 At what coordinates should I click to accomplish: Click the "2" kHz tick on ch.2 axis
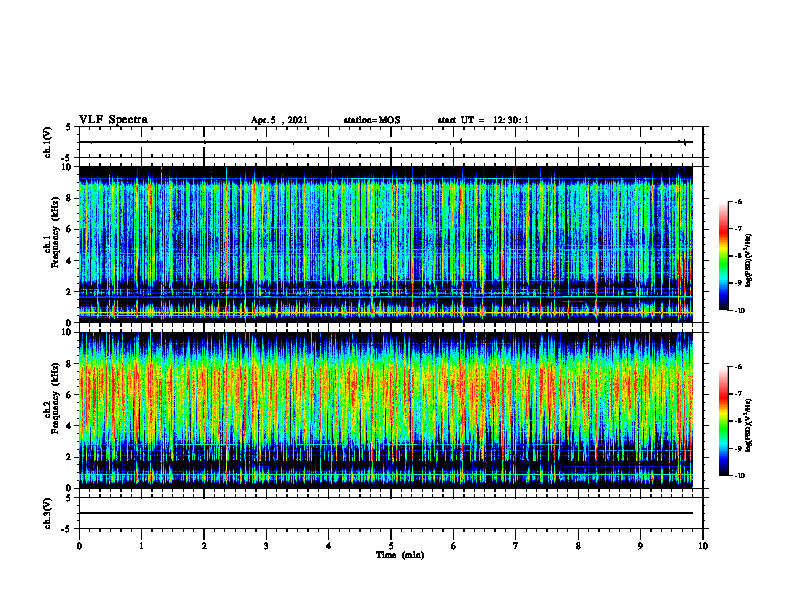click(70, 457)
